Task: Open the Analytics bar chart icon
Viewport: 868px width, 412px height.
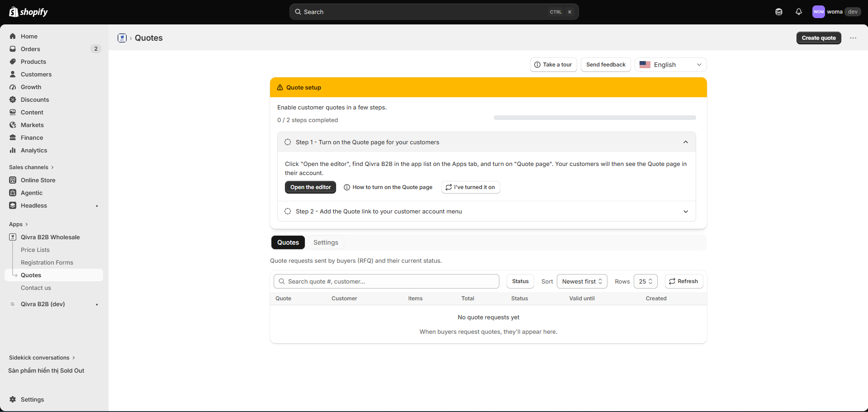Action: [13, 150]
